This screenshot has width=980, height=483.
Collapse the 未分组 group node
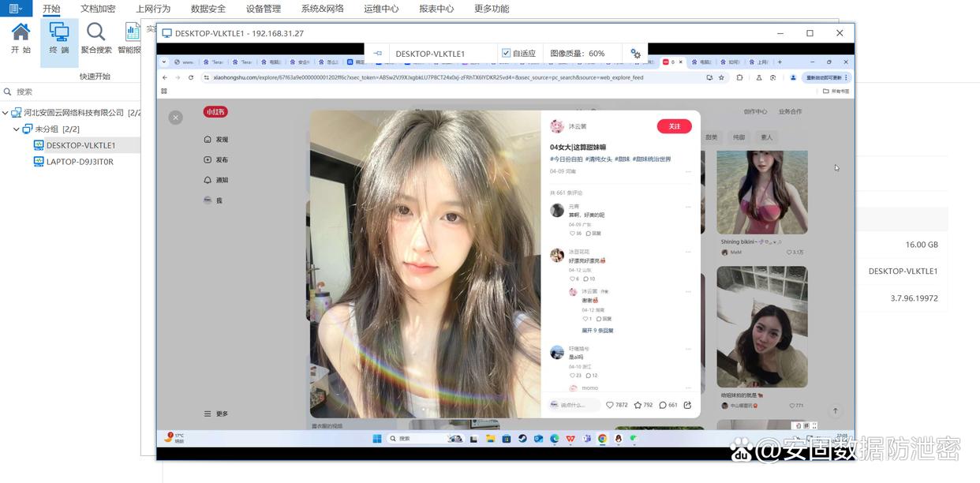[17, 129]
